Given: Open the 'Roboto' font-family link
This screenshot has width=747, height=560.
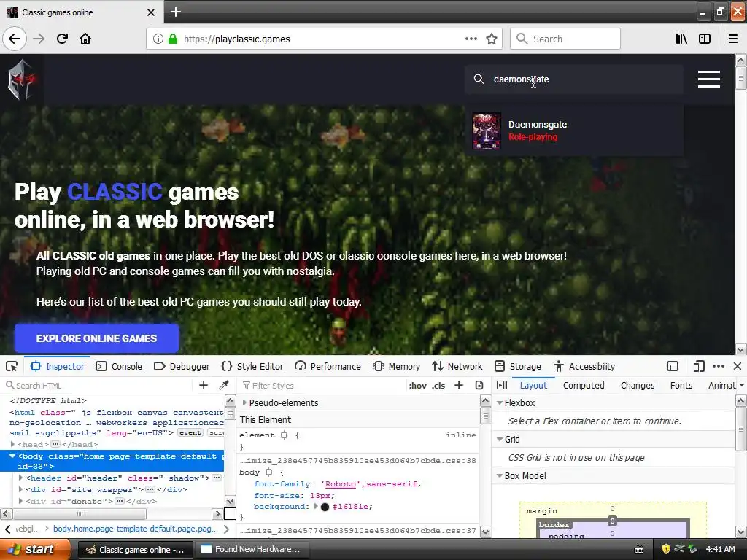Looking at the screenshot, I should pos(340,484).
